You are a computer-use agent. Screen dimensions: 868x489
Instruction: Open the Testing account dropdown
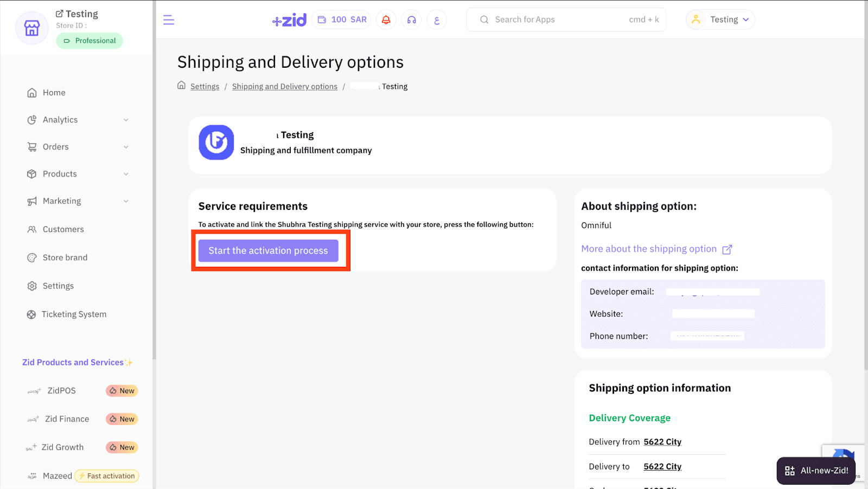tap(721, 20)
